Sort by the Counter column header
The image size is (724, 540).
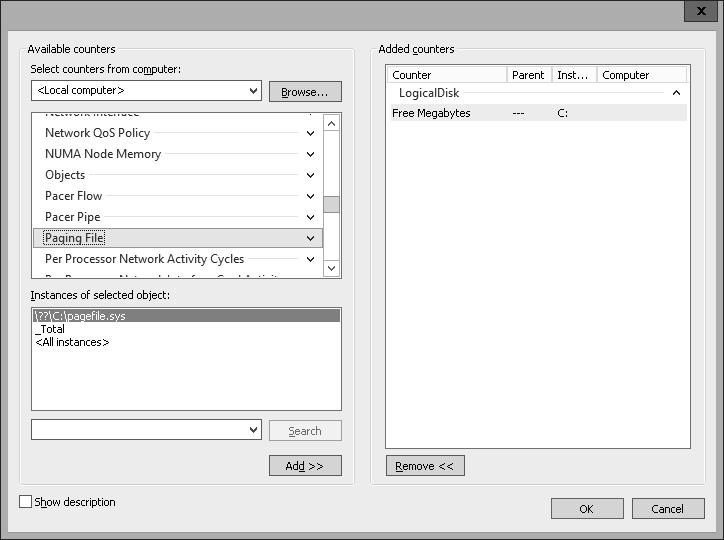coord(447,75)
